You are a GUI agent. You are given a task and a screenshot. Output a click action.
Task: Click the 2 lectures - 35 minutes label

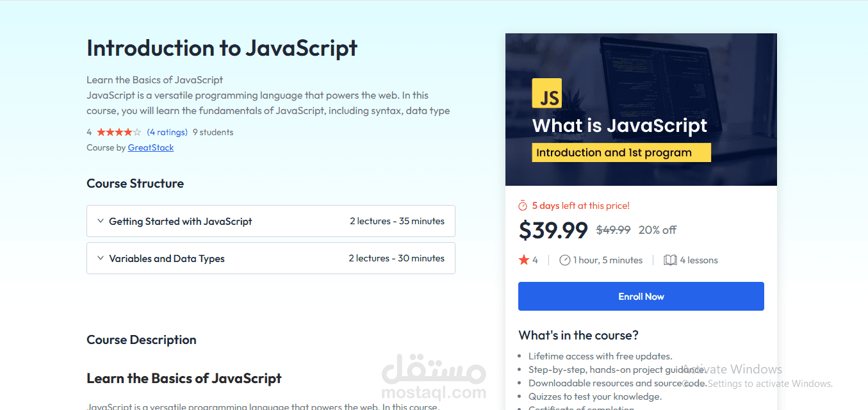coord(397,221)
